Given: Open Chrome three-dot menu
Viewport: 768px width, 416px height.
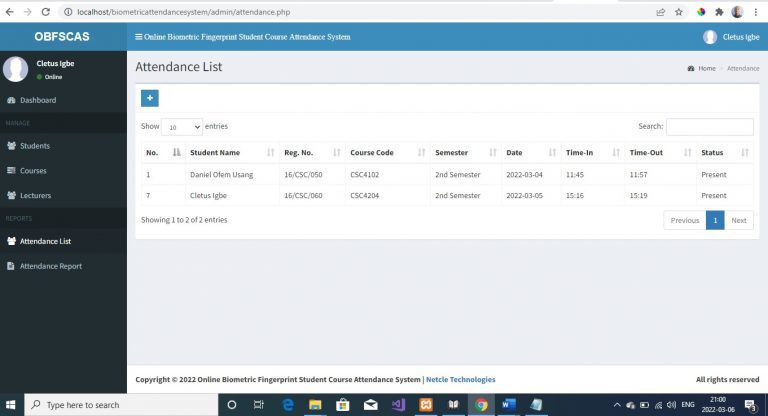Looking at the screenshot, I should [756, 12].
